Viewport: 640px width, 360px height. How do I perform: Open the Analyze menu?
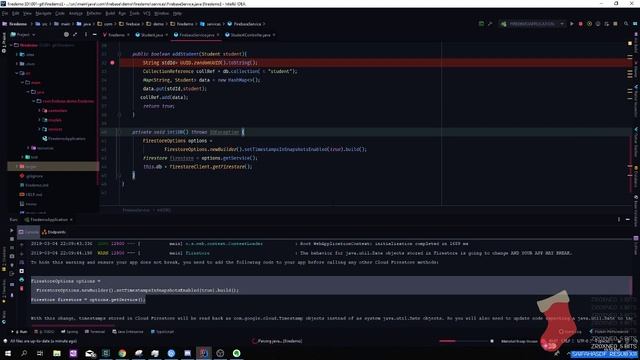(x=76, y=13)
